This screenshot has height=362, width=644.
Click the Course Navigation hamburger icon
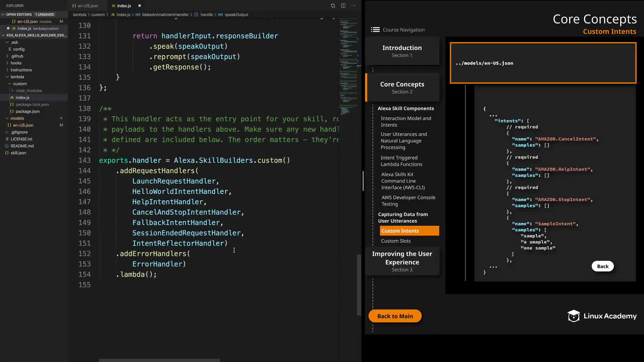click(375, 30)
